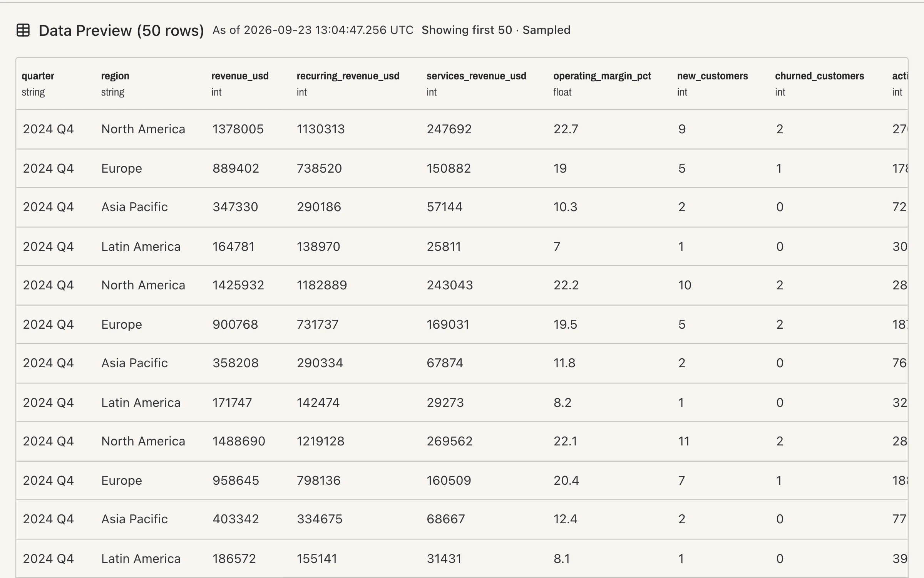924x578 pixels.
Task: Select the operating_margin_pct column header
Action: click(602, 76)
